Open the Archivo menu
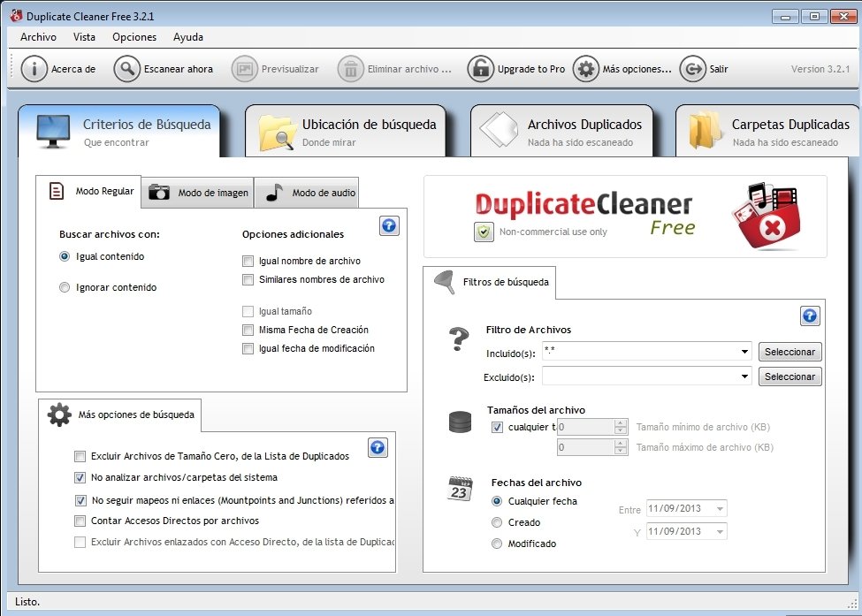This screenshot has width=862, height=616. click(39, 37)
